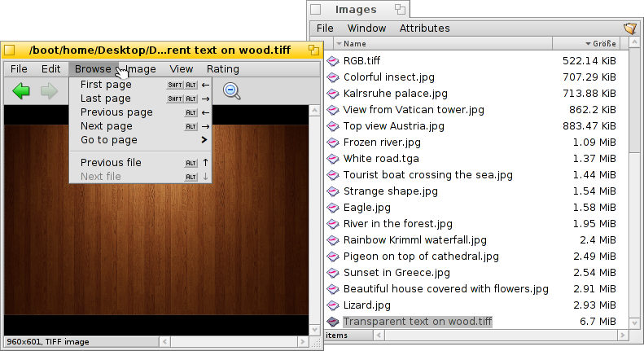The width and height of the screenshot is (644, 351).
Task: Click the zoom out magnifier icon
Action: (x=232, y=91)
